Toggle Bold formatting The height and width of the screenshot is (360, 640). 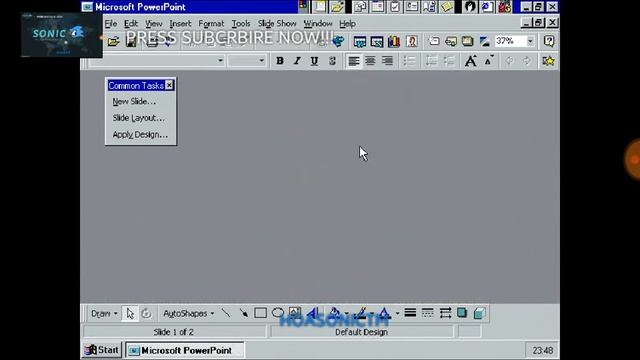tap(280, 61)
